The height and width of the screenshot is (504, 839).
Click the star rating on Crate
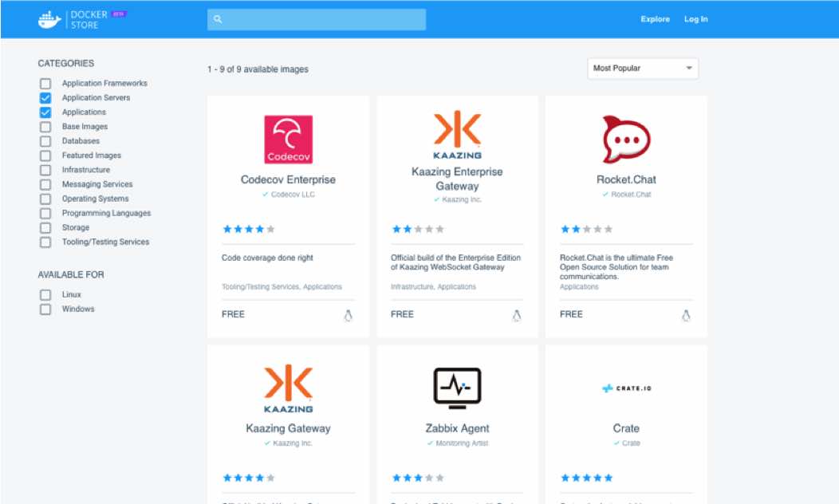(586, 478)
